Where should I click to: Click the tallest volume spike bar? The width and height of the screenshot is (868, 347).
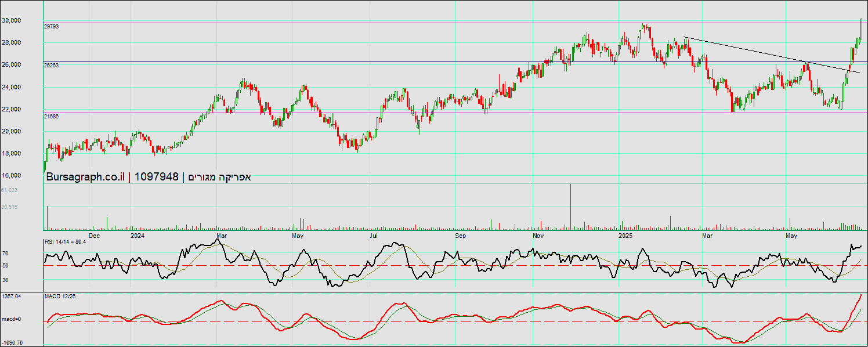coord(570,206)
